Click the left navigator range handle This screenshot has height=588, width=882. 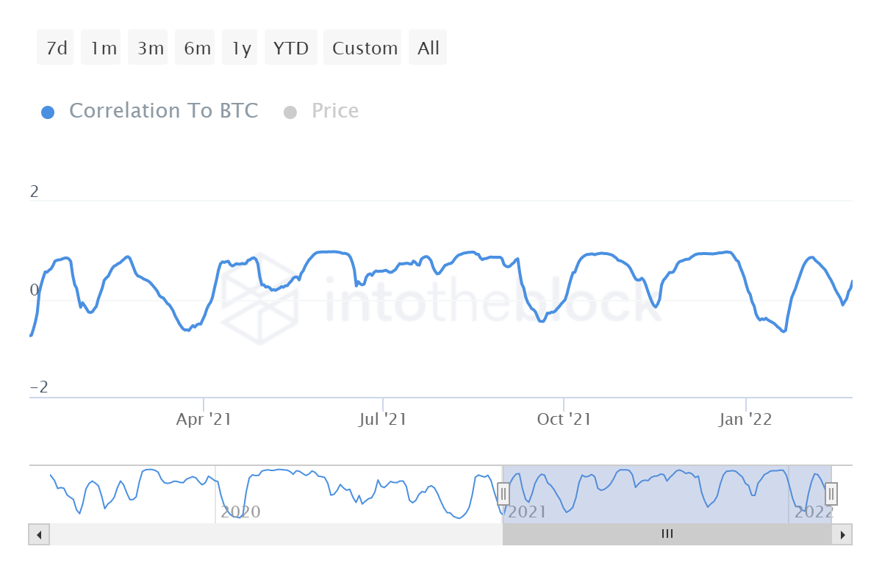503,493
